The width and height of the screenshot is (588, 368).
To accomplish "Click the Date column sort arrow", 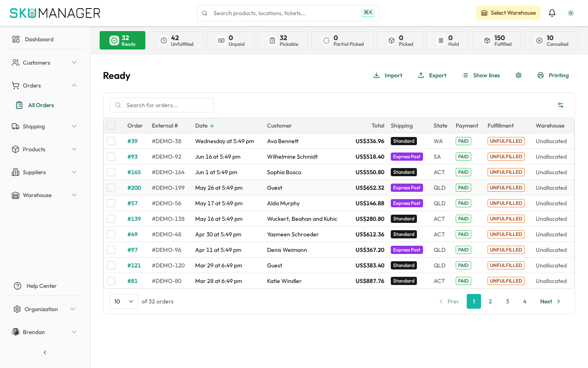I will tap(212, 126).
